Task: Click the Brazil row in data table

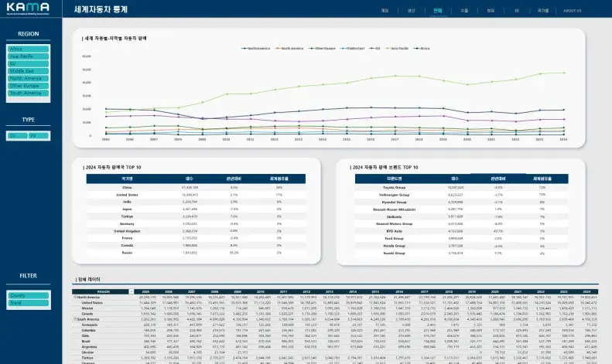Action: click(x=335, y=341)
